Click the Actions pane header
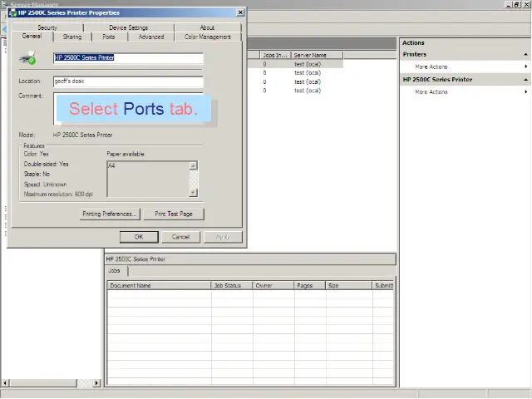Image resolution: width=532 pixels, height=399 pixels. [x=465, y=42]
